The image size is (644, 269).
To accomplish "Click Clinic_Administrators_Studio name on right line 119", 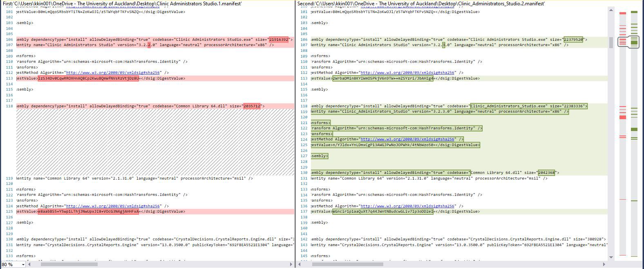I will click(375, 111).
